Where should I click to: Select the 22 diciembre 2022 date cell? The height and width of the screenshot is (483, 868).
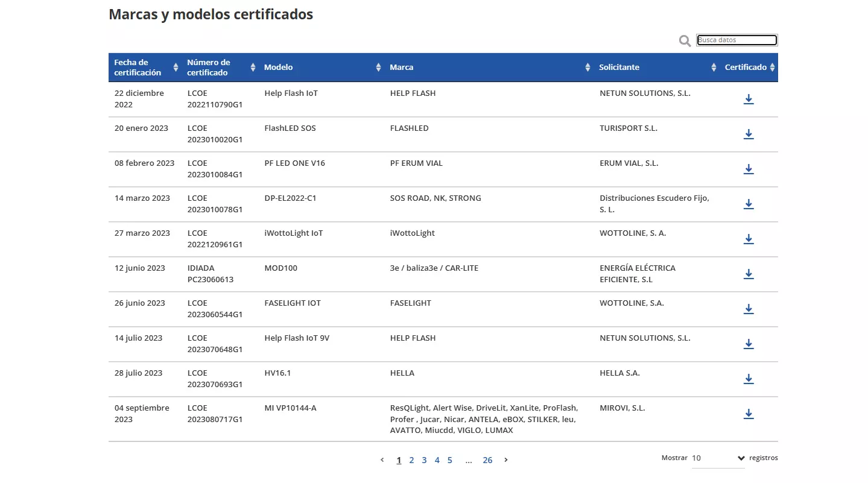[x=139, y=99]
